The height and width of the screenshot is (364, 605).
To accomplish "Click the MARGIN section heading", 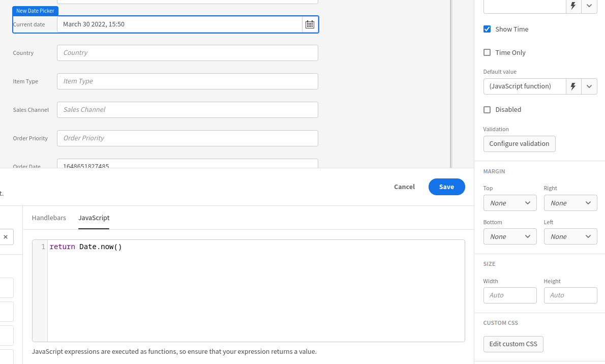I will (494, 171).
